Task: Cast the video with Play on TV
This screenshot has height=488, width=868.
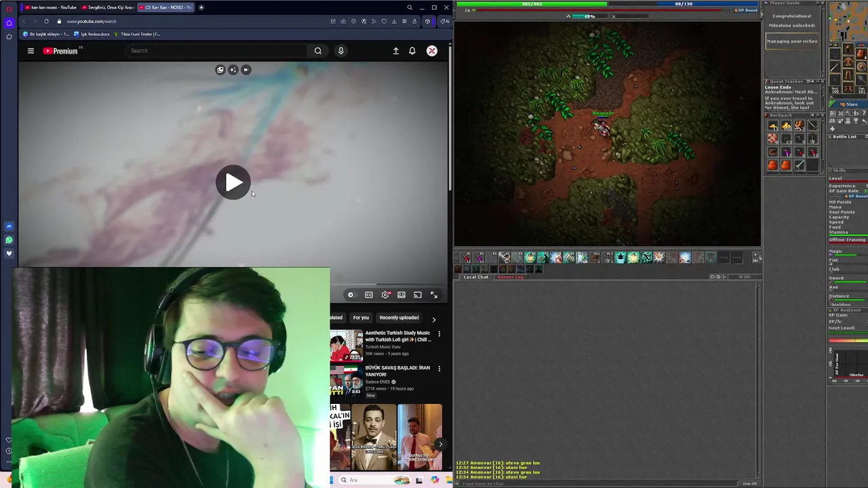Action: click(x=418, y=295)
